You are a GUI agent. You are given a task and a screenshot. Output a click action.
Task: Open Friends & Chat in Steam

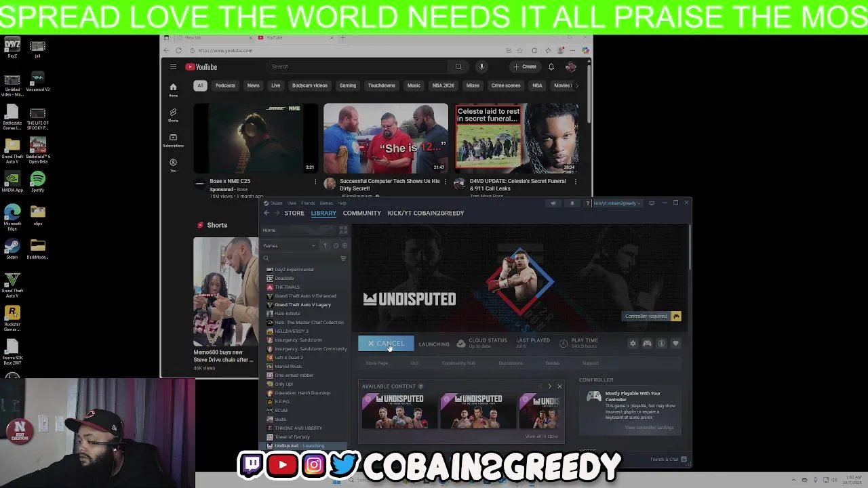[x=669, y=460]
